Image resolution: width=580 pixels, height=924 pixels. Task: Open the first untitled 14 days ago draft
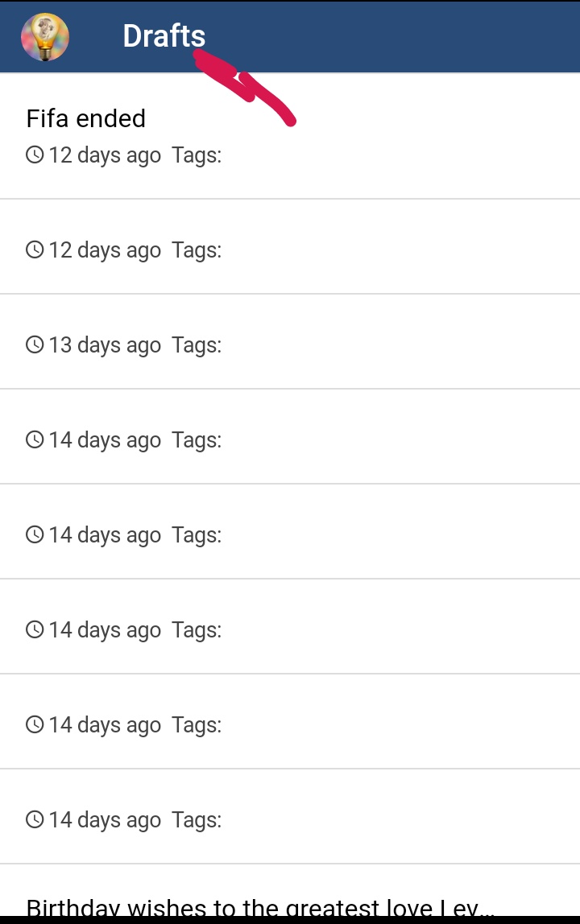290,437
